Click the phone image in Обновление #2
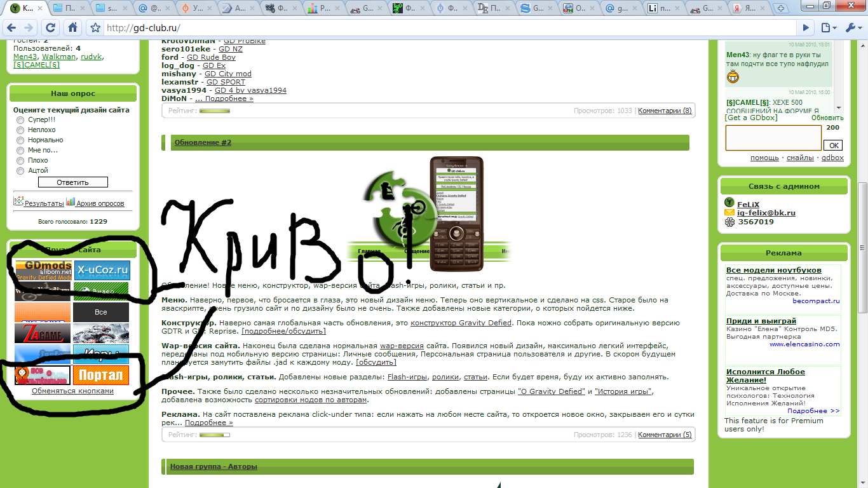This screenshot has width=868, height=488. click(x=456, y=214)
